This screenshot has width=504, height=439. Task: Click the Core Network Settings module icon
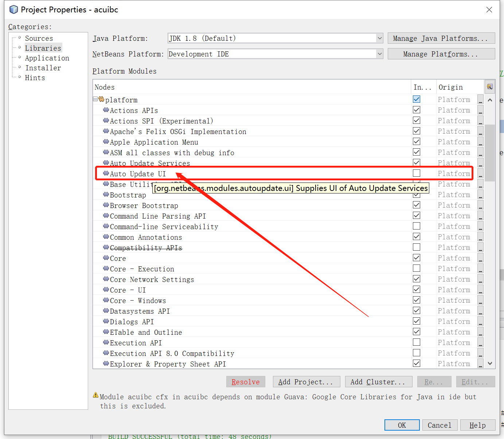[106, 279]
